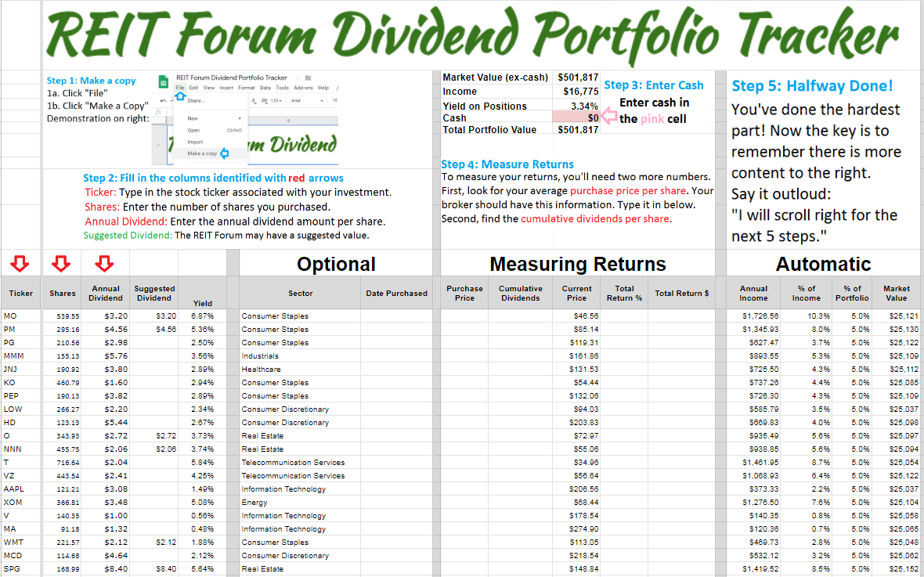The height and width of the screenshot is (577, 924).
Task: Select the Purchase Price column header
Action: coord(464,293)
